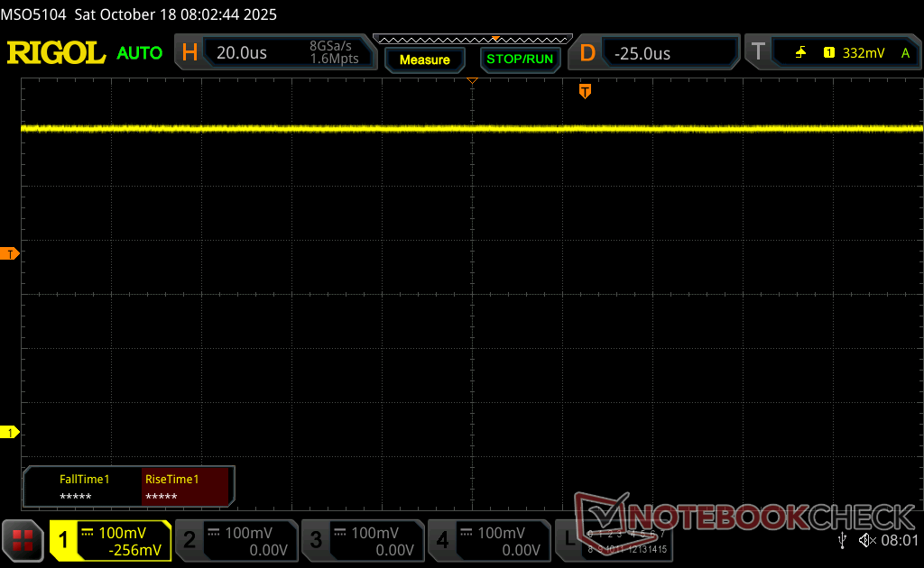Enable channel 2

[236, 541]
